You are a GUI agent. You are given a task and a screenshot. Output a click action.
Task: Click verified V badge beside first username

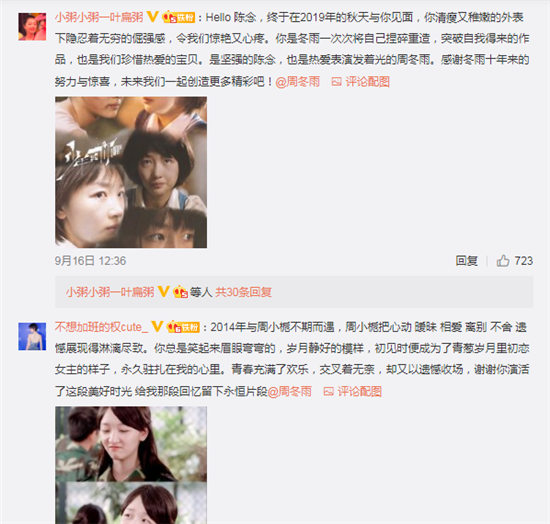[153, 16]
